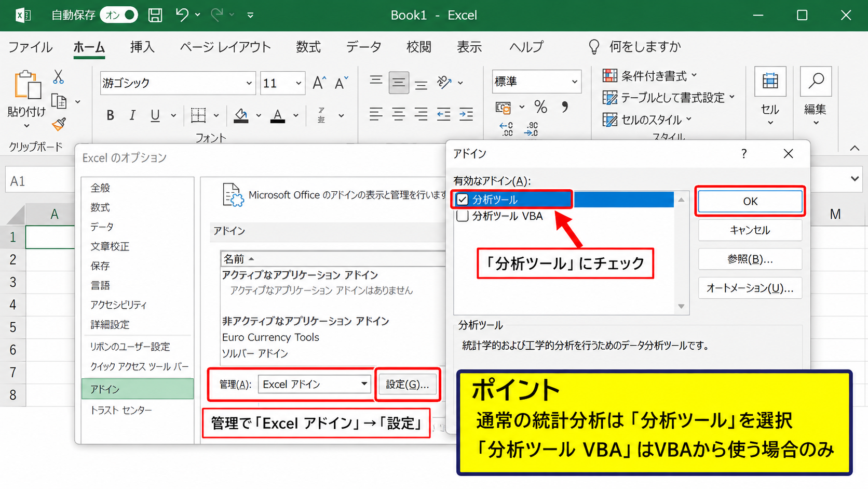Click the middle align icon
The width and height of the screenshot is (868, 489).
[x=399, y=82]
